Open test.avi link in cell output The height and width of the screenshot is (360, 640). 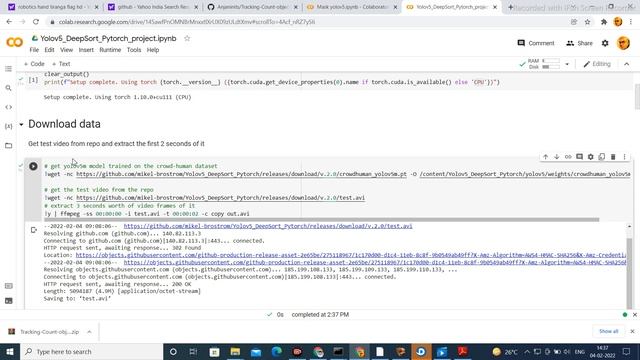click(x=268, y=226)
